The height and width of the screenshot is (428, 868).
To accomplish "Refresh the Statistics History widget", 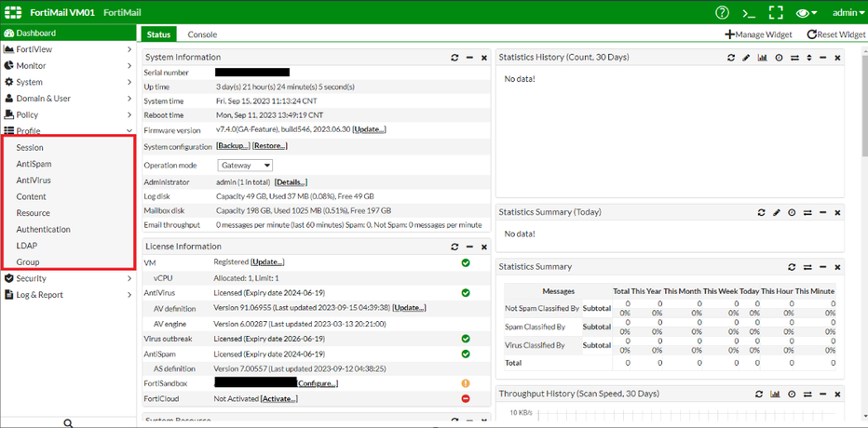I will coord(731,58).
